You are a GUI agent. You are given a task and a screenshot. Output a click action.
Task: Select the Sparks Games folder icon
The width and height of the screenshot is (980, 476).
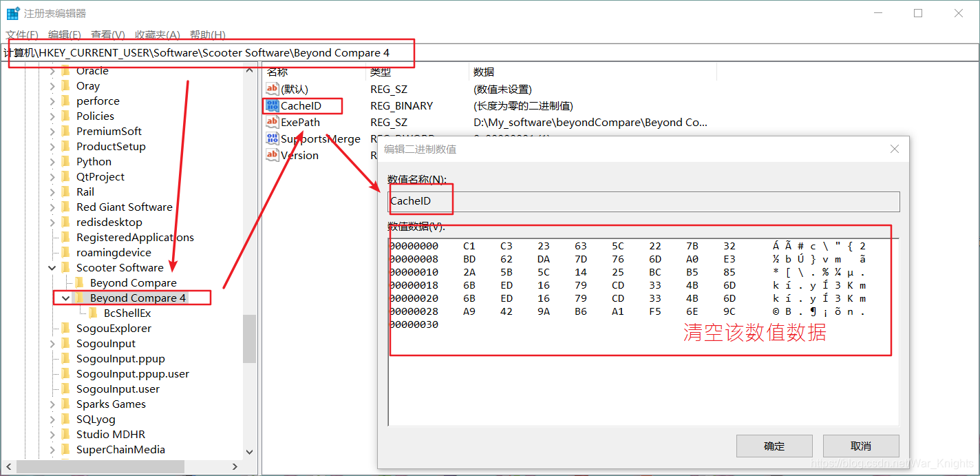(66, 404)
